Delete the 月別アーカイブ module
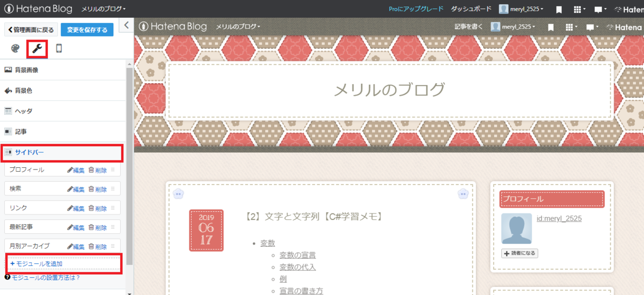 tap(98, 246)
